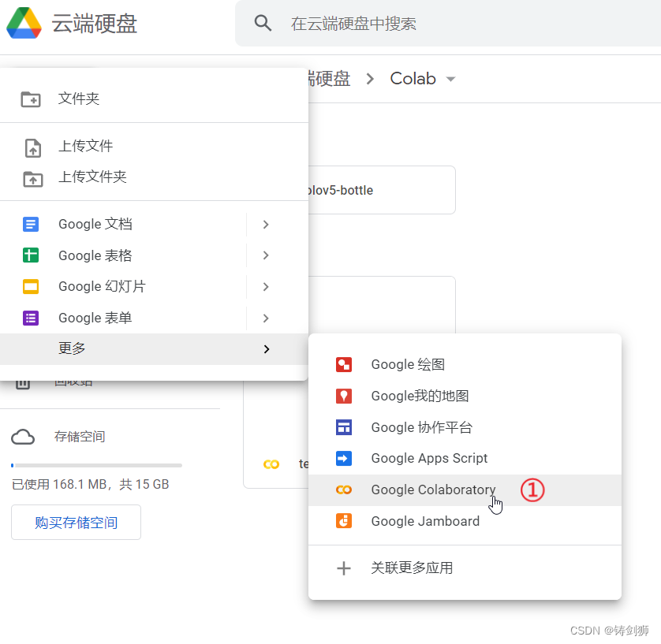Click the Colab breadcrumb label
The height and width of the screenshot is (644, 661).
(x=413, y=79)
